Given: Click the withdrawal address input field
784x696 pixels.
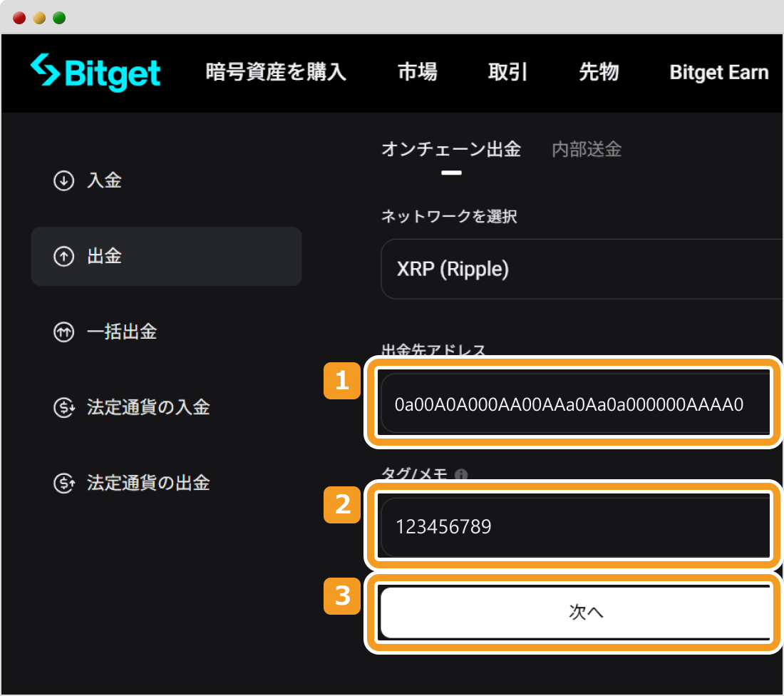Looking at the screenshot, I should coord(574,402).
